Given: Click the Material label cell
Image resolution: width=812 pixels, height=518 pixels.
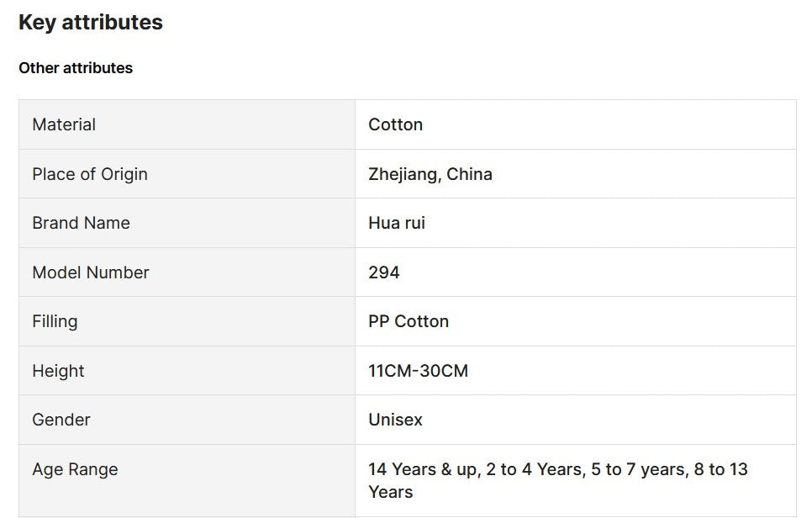Looking at the screenshot, I should [64, 124].
